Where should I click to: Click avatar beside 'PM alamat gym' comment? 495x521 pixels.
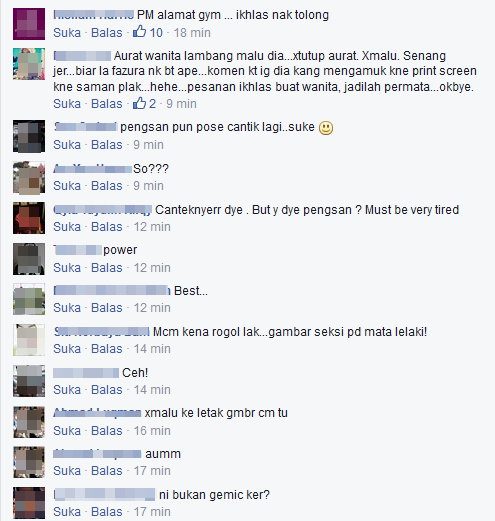[x=29, y=24]
